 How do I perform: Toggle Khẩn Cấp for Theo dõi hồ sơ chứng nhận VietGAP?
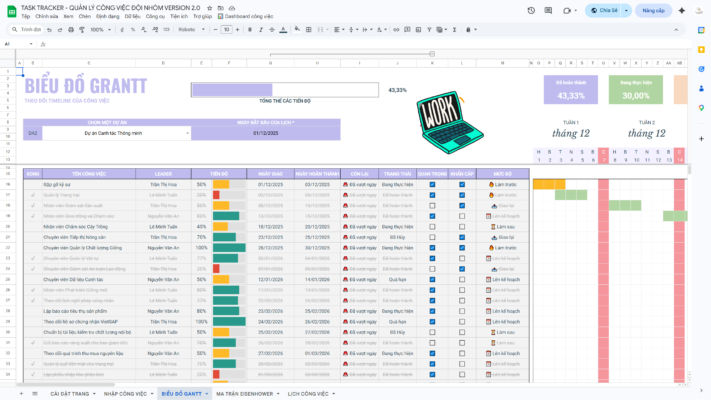(462, 322)
